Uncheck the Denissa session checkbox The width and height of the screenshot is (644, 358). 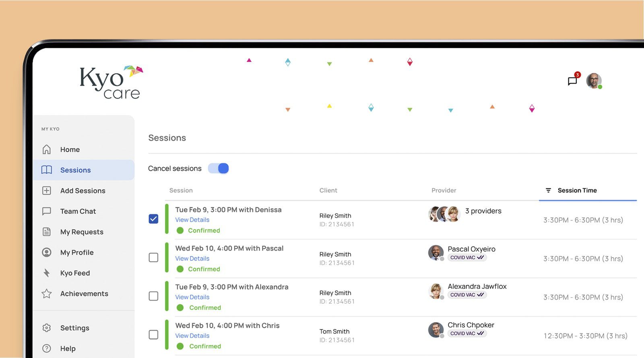(x=153, y=219)
